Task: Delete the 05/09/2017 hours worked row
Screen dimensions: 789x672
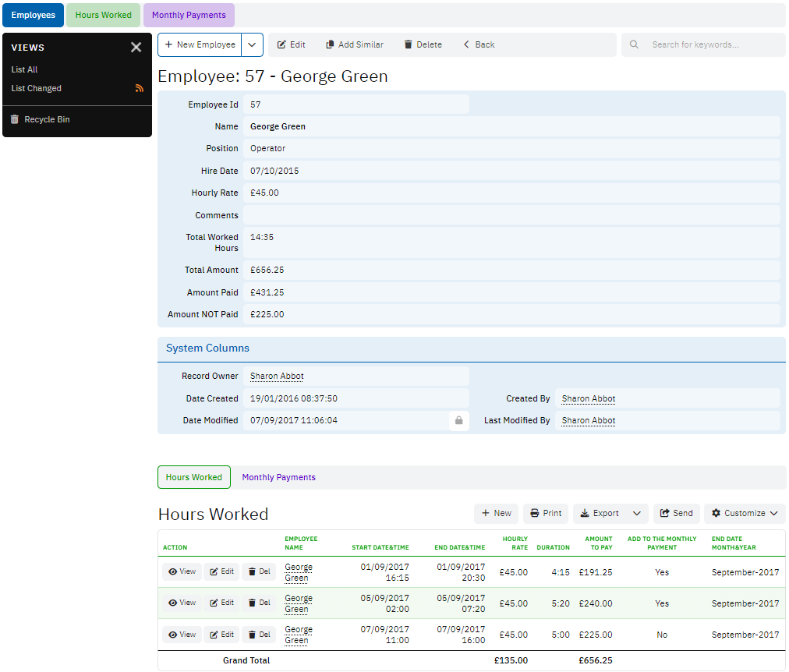Action: coord(259,603)
